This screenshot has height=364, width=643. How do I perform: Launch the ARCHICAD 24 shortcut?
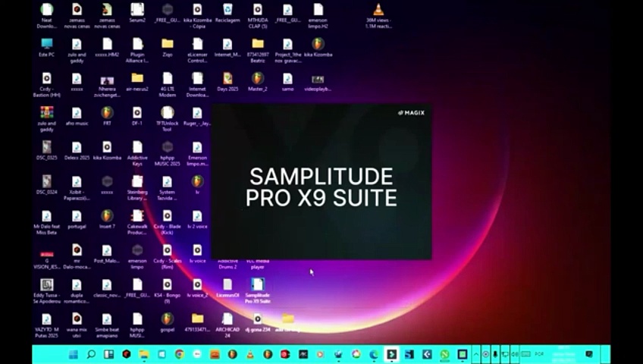point(227,319)
